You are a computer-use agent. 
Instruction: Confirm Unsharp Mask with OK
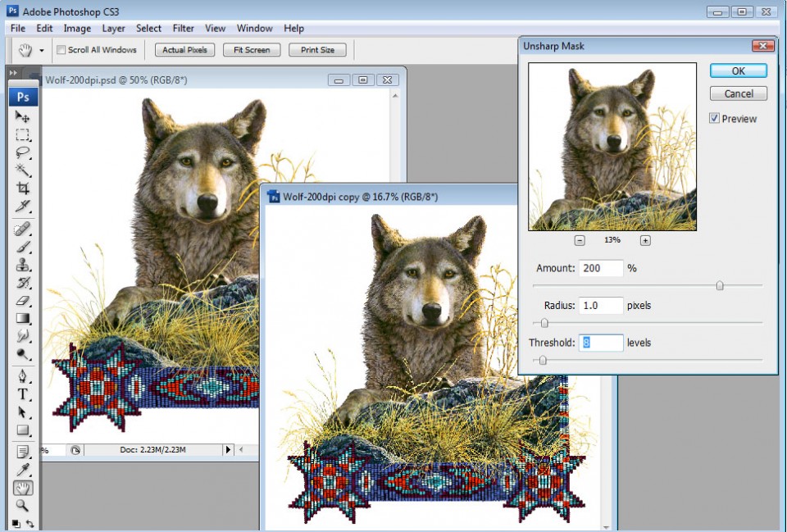[737, 70]
